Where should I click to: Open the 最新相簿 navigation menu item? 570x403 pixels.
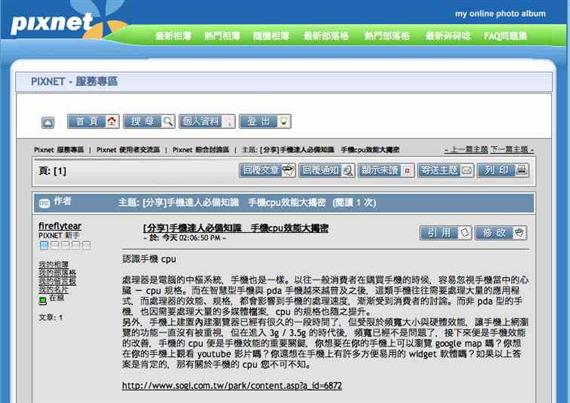[x=173, y=36]
